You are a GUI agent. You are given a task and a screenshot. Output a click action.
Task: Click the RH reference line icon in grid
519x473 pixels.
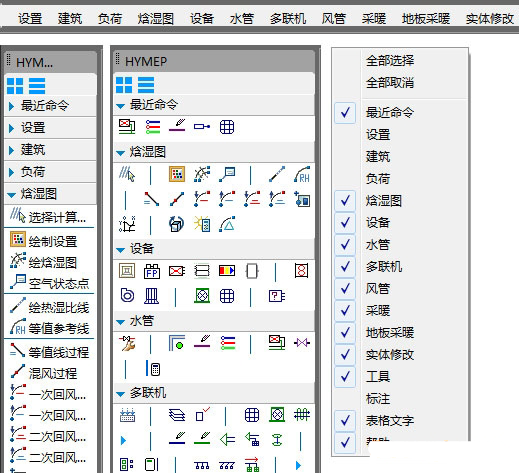coord(302,174)
